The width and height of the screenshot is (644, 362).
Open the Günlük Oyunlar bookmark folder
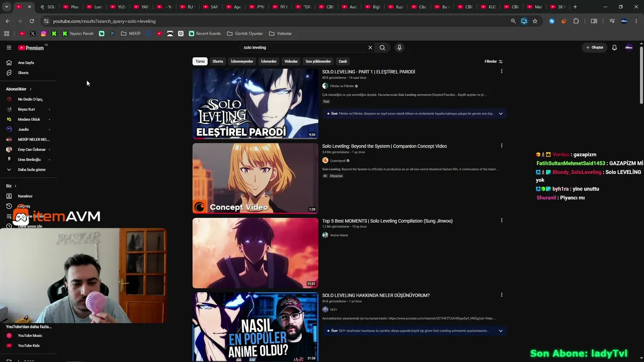coord(245,34)
